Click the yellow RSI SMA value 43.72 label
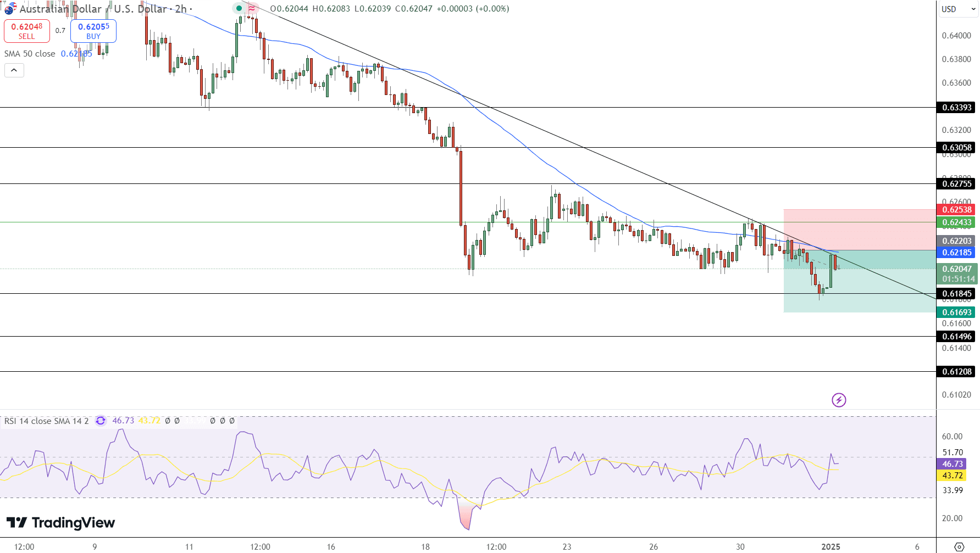This screenshot has width=980, height=553. click(953, 476)
